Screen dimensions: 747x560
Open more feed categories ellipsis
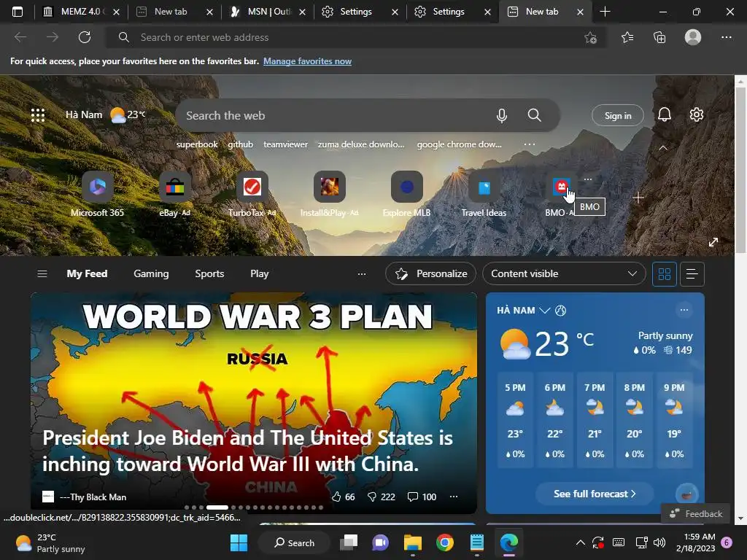point(362,274)
